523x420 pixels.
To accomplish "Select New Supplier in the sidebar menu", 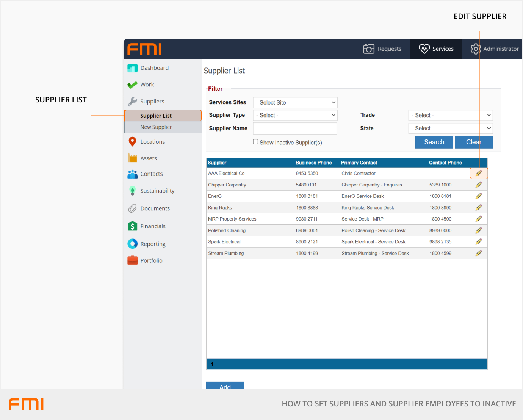I will click(156, 127).
